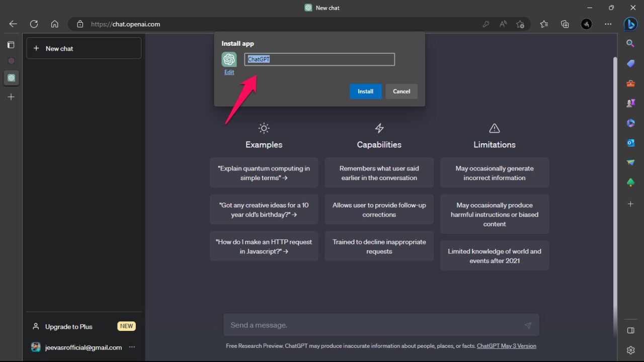
Task: Customize the sidebar using the plus icon
Action: coord(630,204)
